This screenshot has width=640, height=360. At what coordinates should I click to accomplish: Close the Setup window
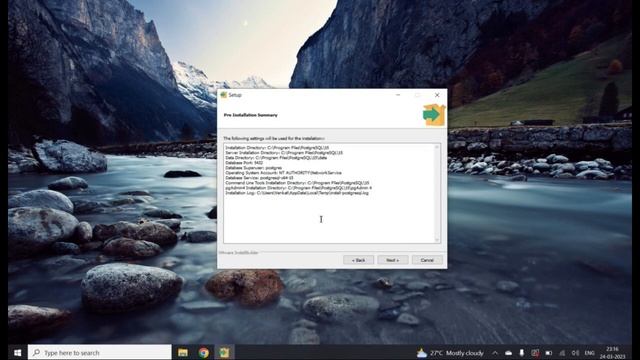point(437,95)
